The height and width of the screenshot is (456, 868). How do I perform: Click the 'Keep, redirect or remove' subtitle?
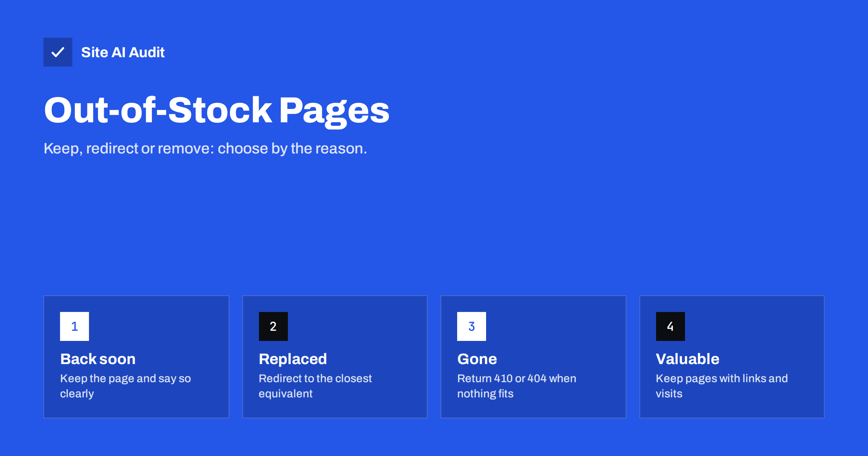pyautogui.click(x=205, y=148)
